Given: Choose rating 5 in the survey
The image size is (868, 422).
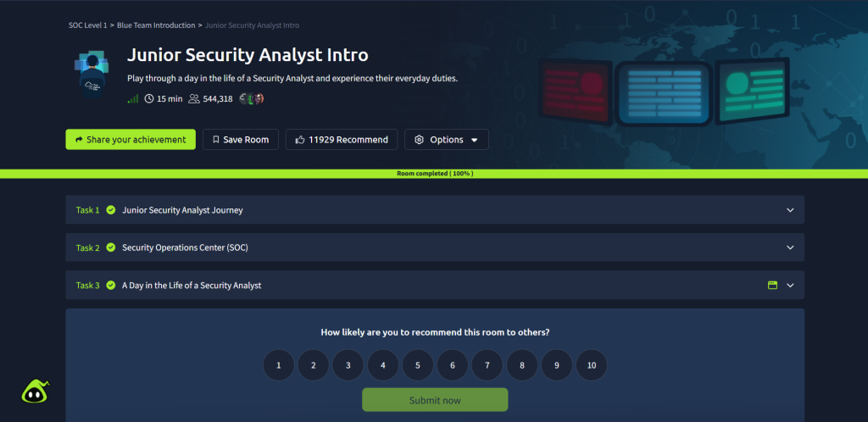Looking at the screenshot, I should pyautogui.click(x=418, y=365).
